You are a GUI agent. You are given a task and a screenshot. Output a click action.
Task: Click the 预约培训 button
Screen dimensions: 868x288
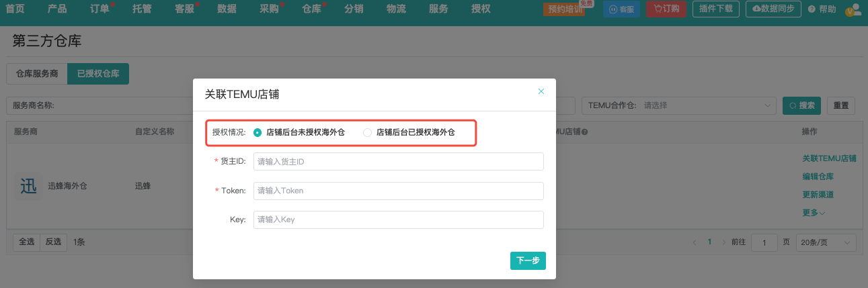[x=565, y=9]
